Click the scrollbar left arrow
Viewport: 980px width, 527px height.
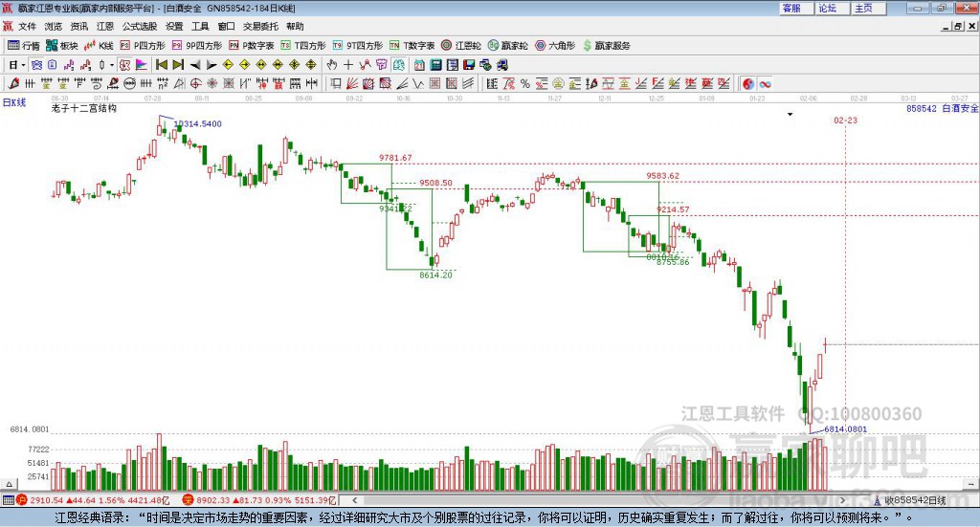(354, 500)
